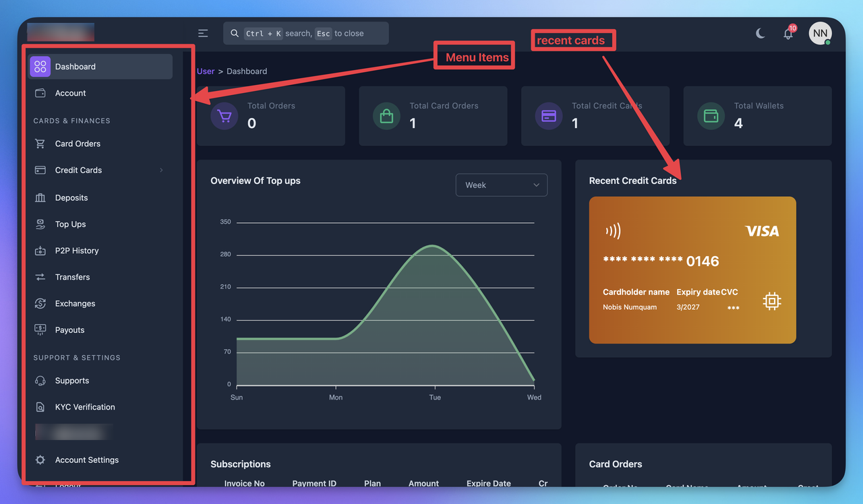Click the P2P History icon

pos(40,251)
